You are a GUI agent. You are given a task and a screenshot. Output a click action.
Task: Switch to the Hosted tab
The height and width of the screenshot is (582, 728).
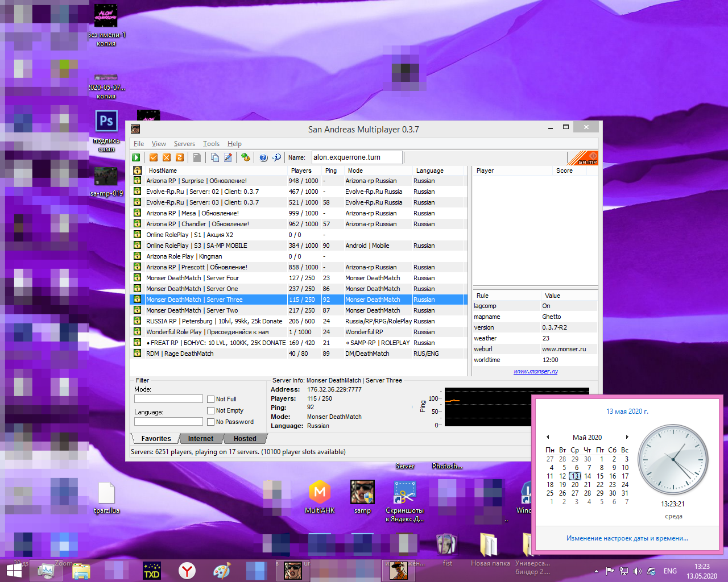click(245, 439)
